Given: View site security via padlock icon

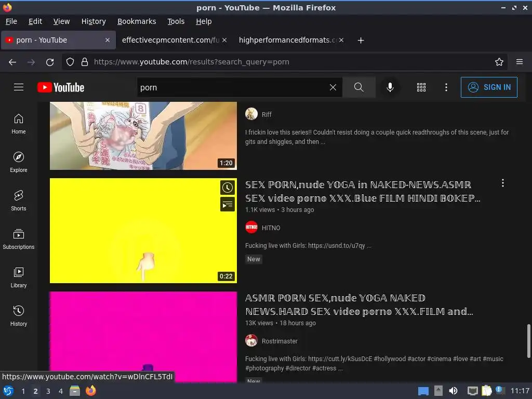Looking at the screenshot, I should 85,62.
